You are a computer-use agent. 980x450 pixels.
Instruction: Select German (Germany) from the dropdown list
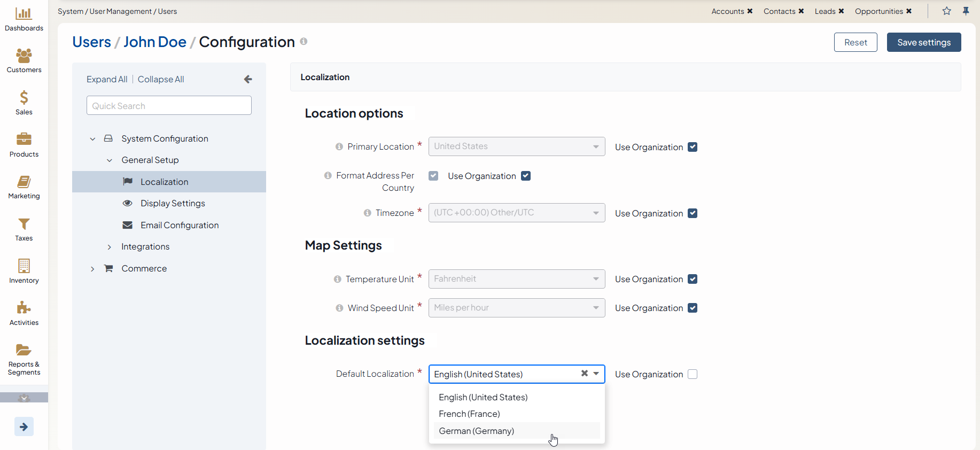pyautogui.click(x=476, y=431)
